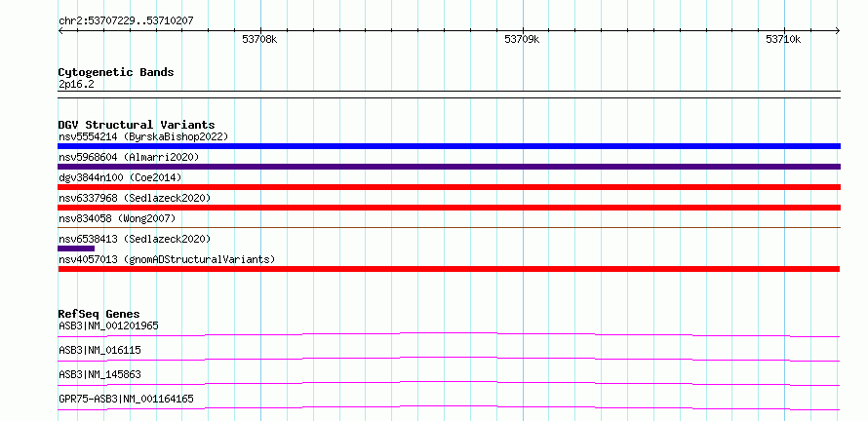Open nsv6337968 (Sedlazeck2020) label
868x421 pixels.
point(135,198)
